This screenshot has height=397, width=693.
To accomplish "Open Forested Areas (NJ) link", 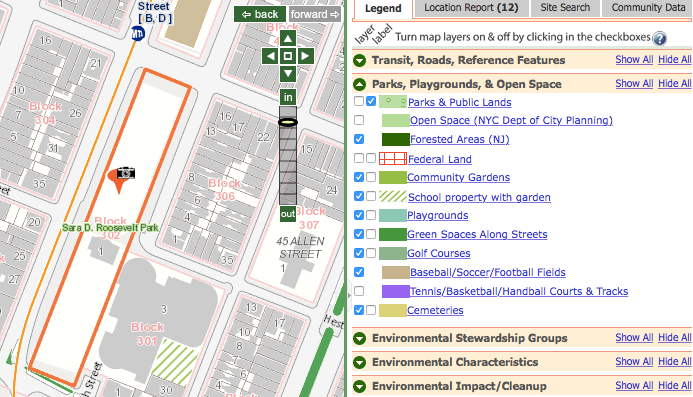I will tap(460, 139).
